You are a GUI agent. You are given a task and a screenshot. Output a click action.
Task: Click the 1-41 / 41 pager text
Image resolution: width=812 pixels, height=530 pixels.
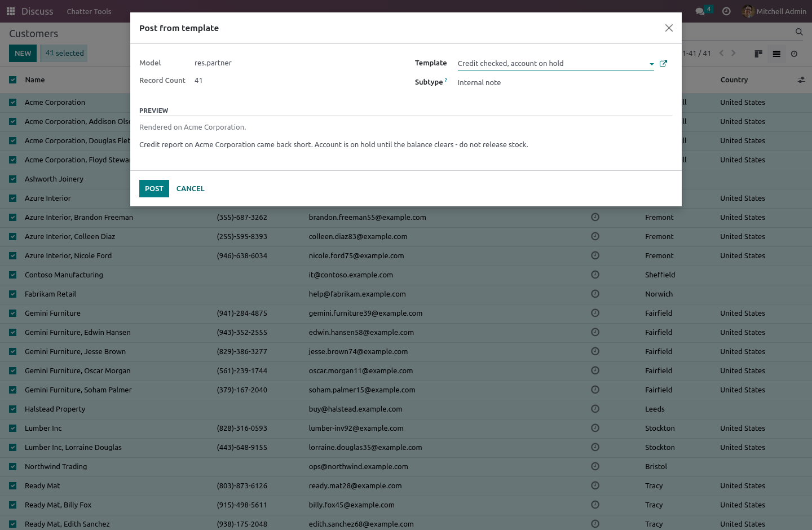pos(696,53)
